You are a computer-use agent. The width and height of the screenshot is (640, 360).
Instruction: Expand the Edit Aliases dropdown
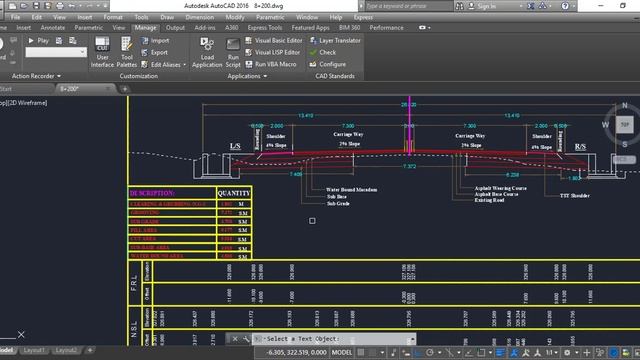click(x=184, y=64)
